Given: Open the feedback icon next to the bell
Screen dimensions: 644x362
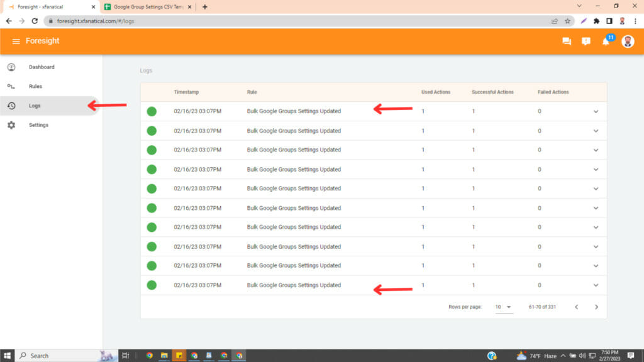Looking at the screenshot, I should (586, 41).
